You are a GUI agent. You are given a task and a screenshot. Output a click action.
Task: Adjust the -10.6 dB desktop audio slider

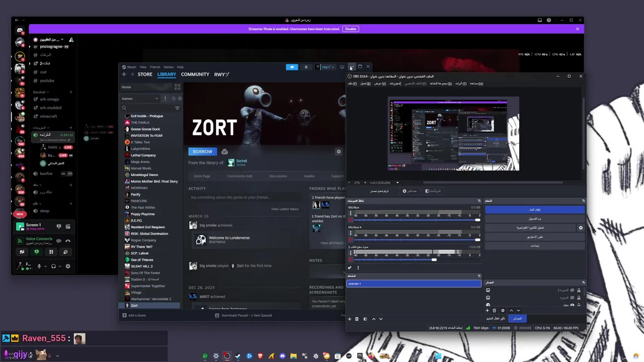[417, 259]
